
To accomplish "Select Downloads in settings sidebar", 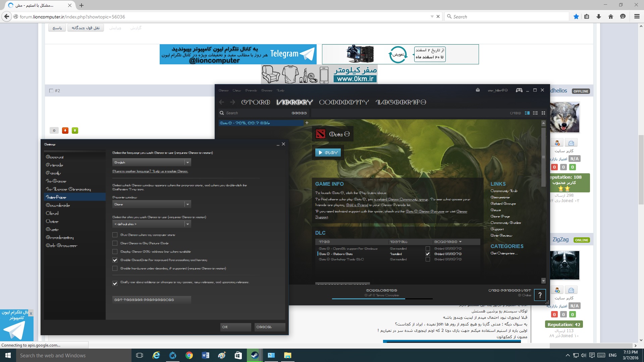I will pyautogui.click(x=58, y=205).
